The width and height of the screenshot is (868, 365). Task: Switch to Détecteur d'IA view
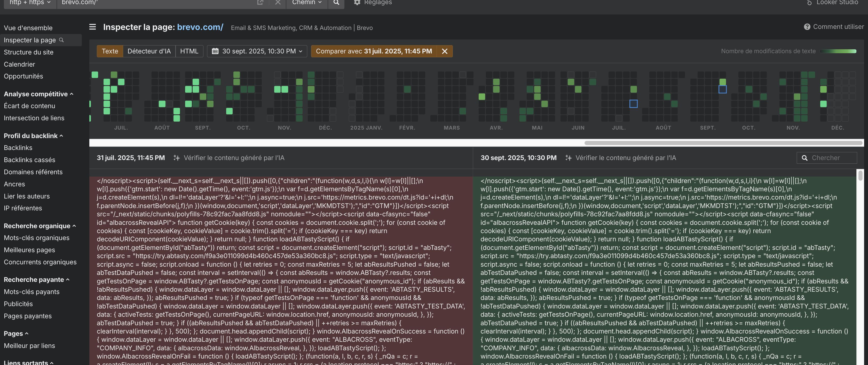click(149, 51)
